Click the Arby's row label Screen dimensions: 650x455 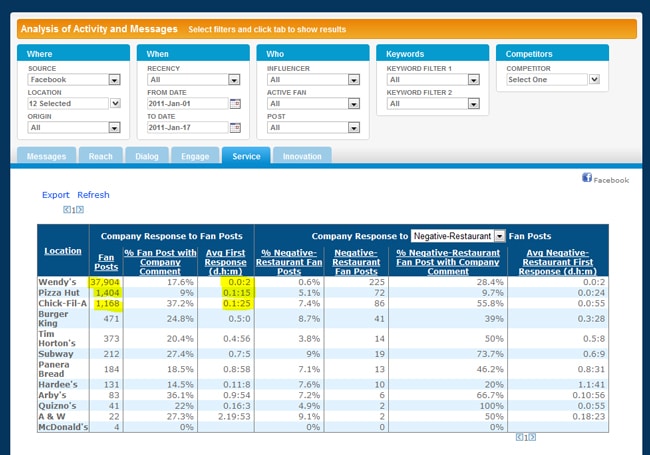coord(52,395)
